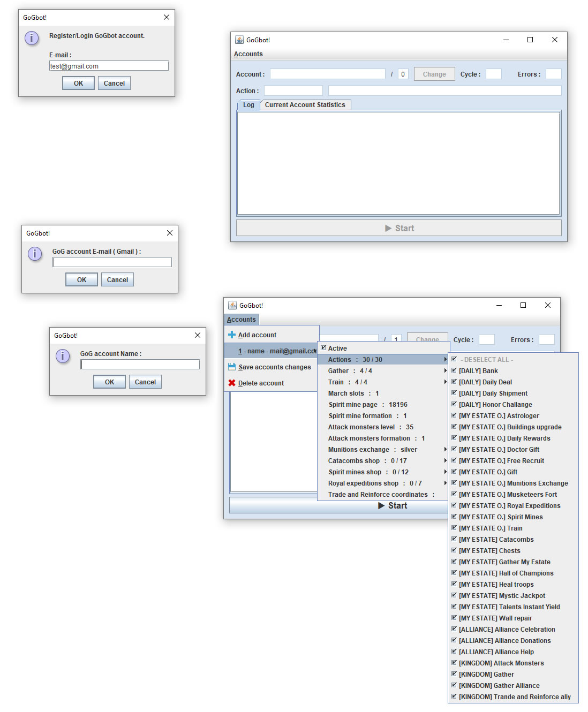
Task: Expand Spirit mines shop 0 / 12 submenu
Action: (x=383, y=472)
